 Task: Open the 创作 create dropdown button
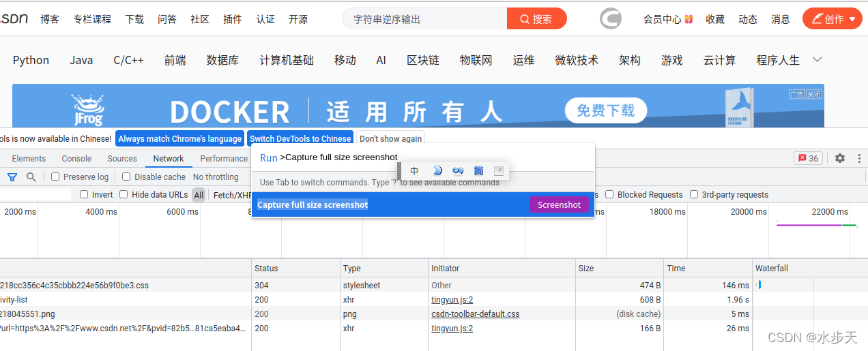[833, 19]
